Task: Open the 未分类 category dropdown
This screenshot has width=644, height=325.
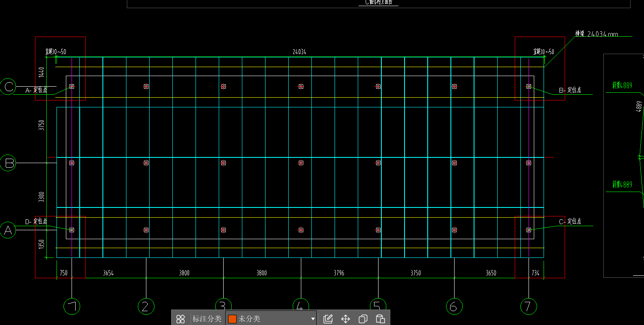Action: tap(271, 319)
